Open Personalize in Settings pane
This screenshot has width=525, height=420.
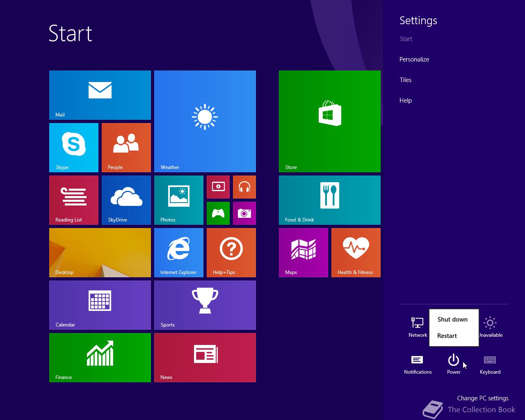(x=414, y=59)
